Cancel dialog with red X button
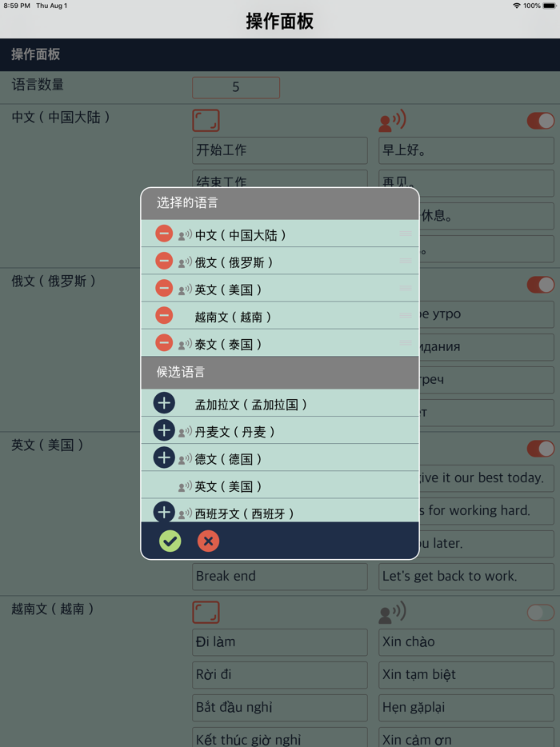 click(208, 541)
